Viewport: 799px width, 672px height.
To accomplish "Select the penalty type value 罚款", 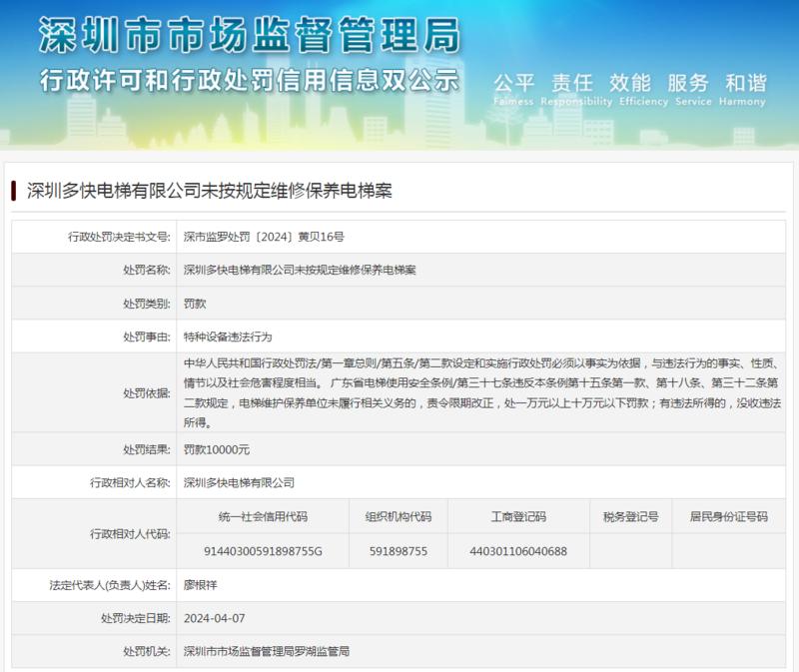I will point(195,304).
